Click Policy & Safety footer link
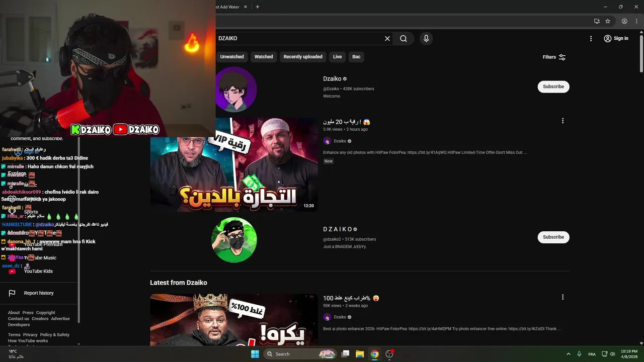Image resolution: width=644 pixels, height=362 pixels. pos(55,335)
